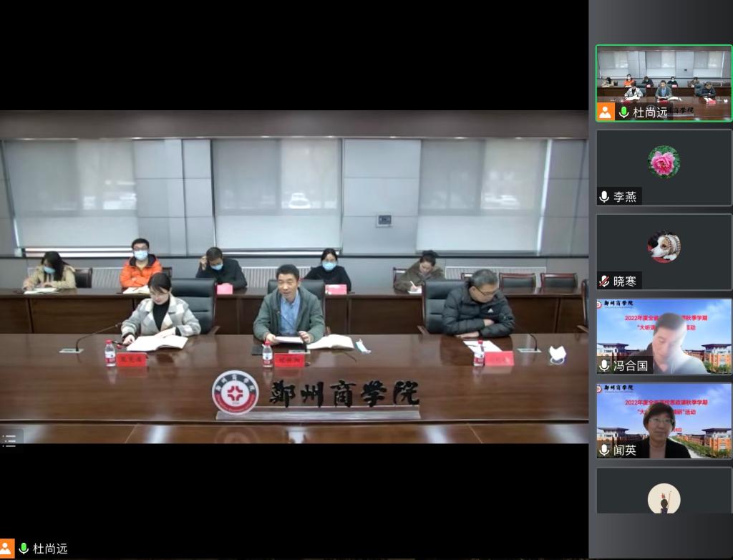Viewport: 733px width, 560px height.
Task: Click the orange host icon in 杜尚远's thumbnail
Action: coord(606,112)
